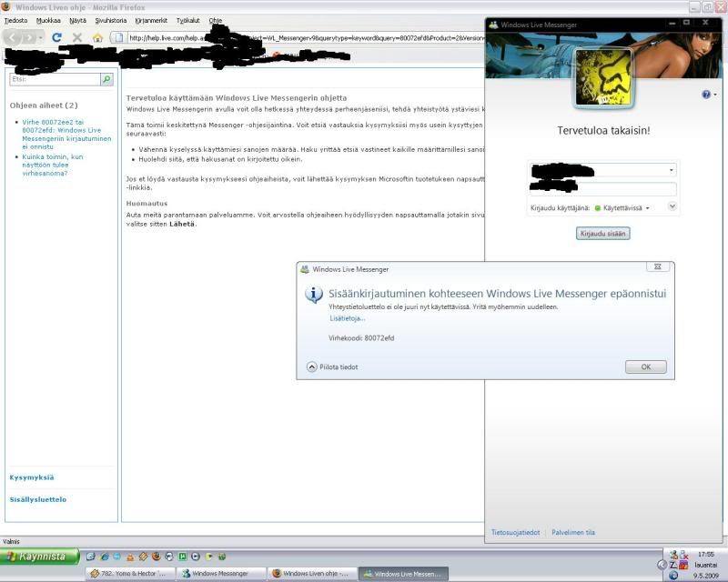Show hidden tray icons with the arrow

pos(662,565)
